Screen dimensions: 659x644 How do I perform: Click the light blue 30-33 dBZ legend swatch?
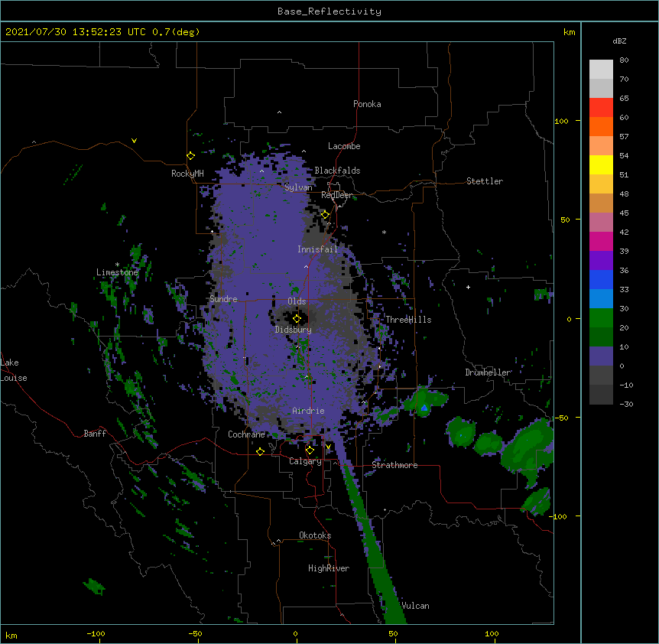tap(601, 299)
